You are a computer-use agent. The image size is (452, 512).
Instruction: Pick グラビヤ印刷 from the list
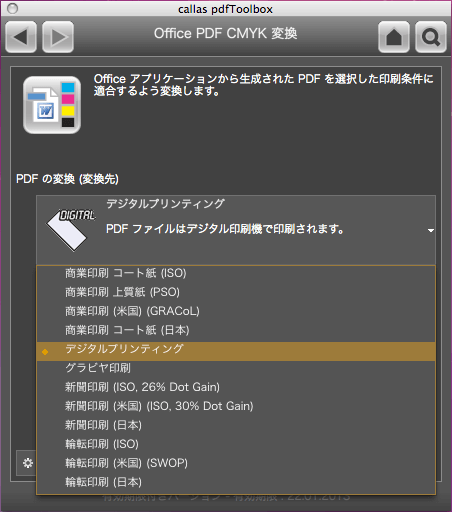pyautogui.click(x=236, y=368)
